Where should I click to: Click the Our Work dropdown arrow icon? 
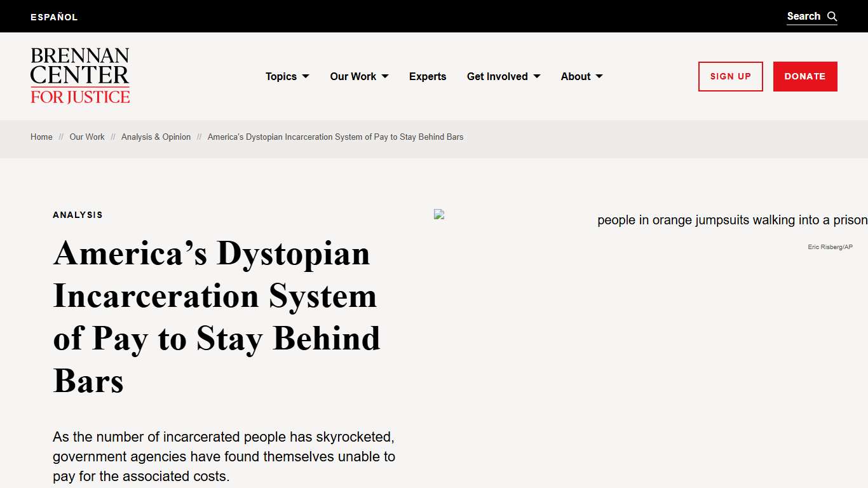(x=386, y=76)
